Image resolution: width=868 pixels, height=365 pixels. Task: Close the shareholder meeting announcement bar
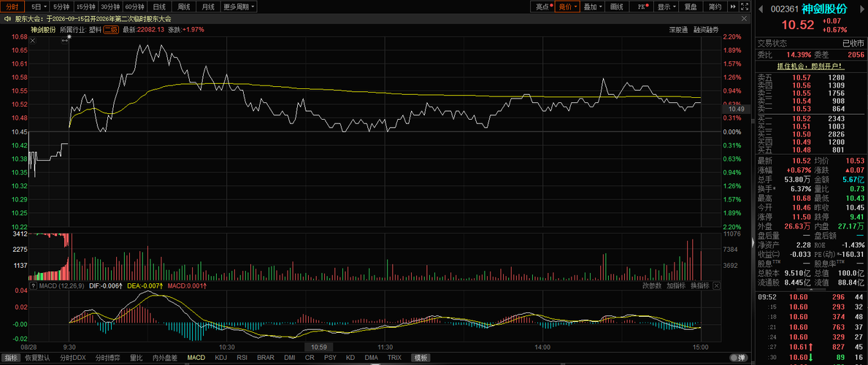pyautogui.click(x=745, y=18)
